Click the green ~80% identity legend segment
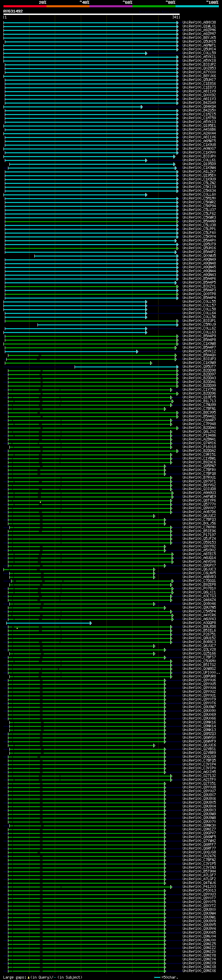 coord(154,7)
